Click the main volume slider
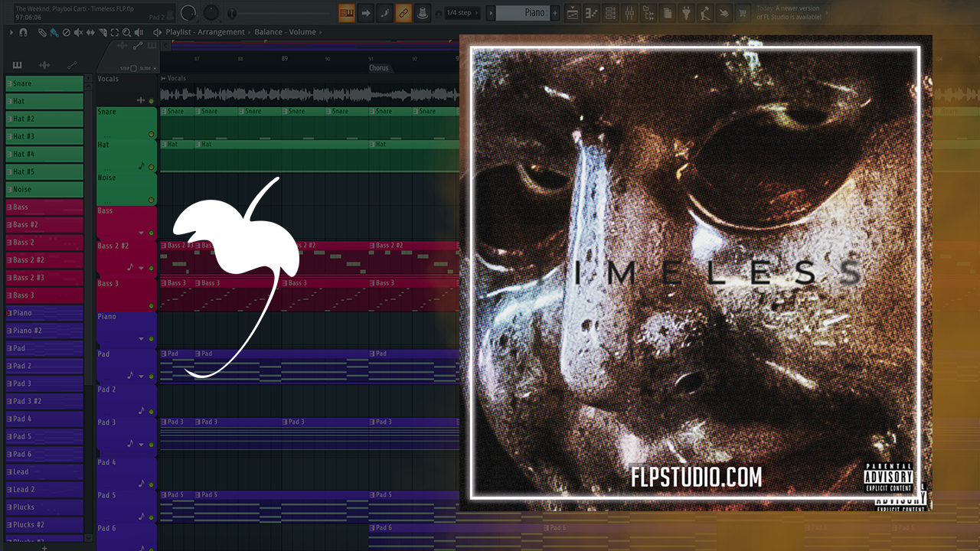Image resolution: width=980 pixels, height=551 pixels. coord(232,12)
